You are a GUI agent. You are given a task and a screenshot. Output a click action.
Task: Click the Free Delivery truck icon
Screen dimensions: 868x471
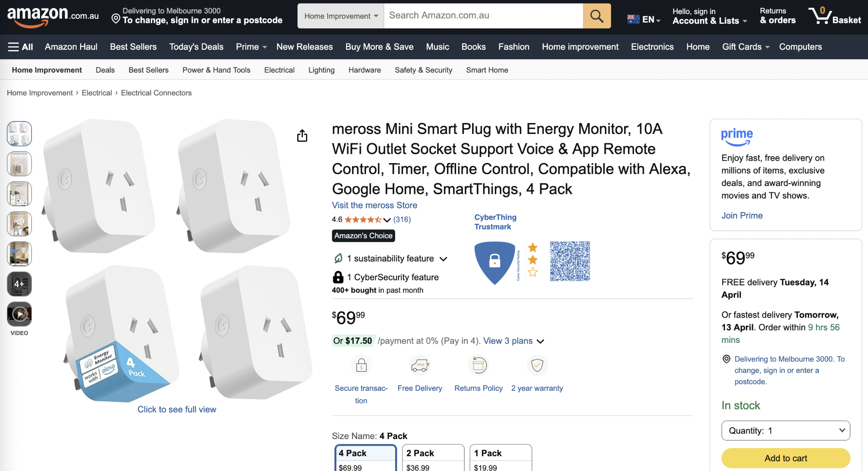pyautogui.click(x=420, y=365)
